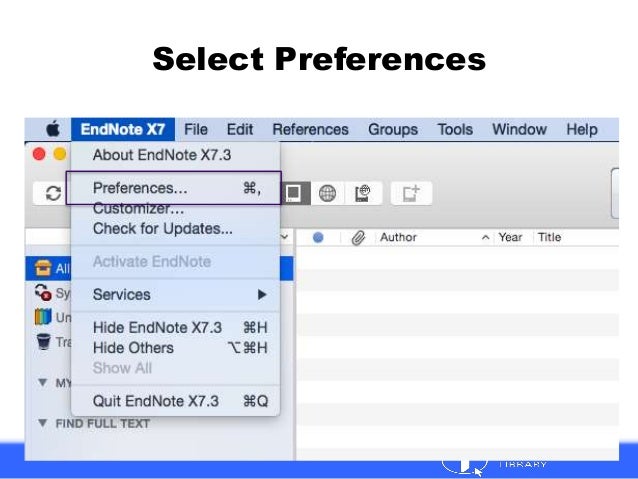Screen dimensions: 638x479
Task: Sort references by Year column
Action: [510, 237]
